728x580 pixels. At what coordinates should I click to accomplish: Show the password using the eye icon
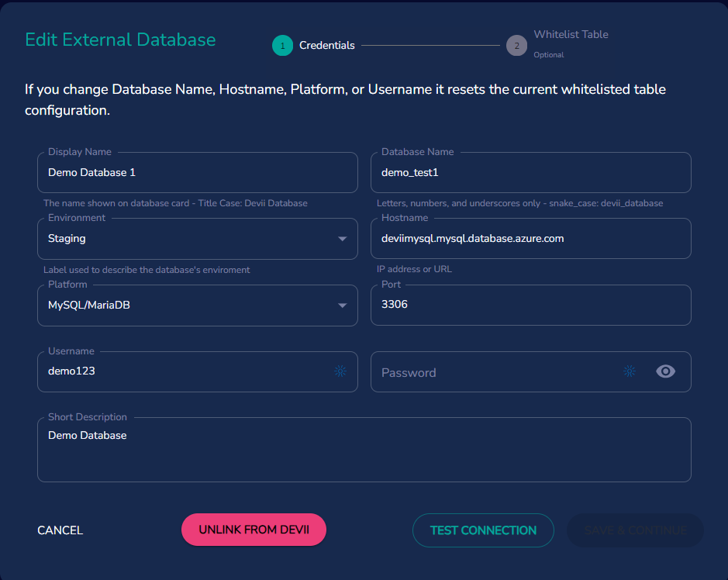click(665, 371)
